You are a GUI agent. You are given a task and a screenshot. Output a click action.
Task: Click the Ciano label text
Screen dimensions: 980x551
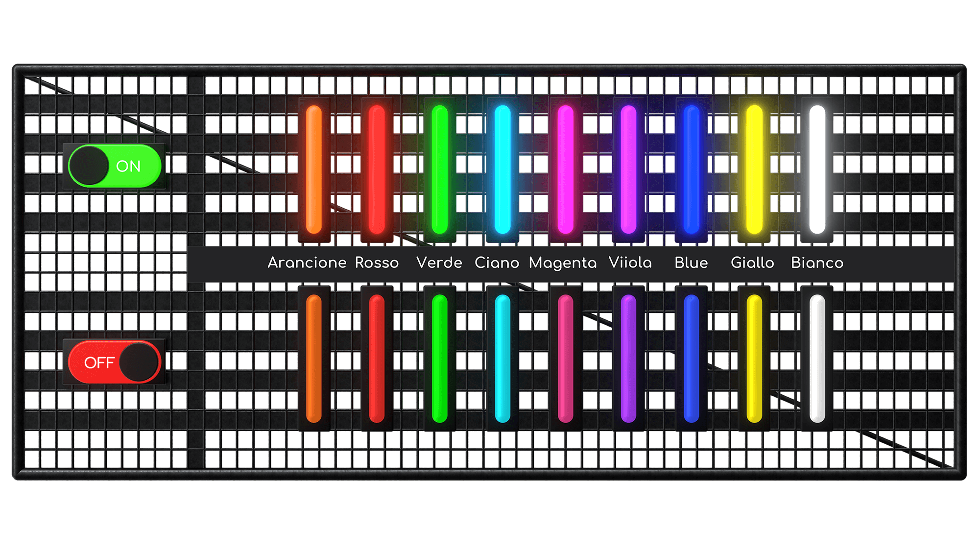(497, 263)
